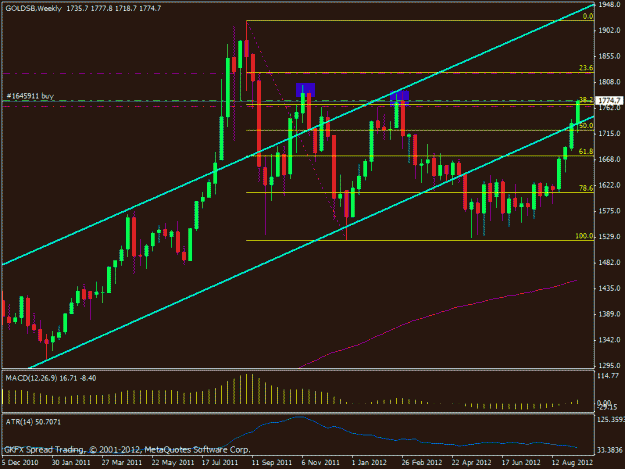The height and width of the screenshot is (469, 625).
Task: Click the '30 Jan 2011' date label
Action: (x=71, y=463)
